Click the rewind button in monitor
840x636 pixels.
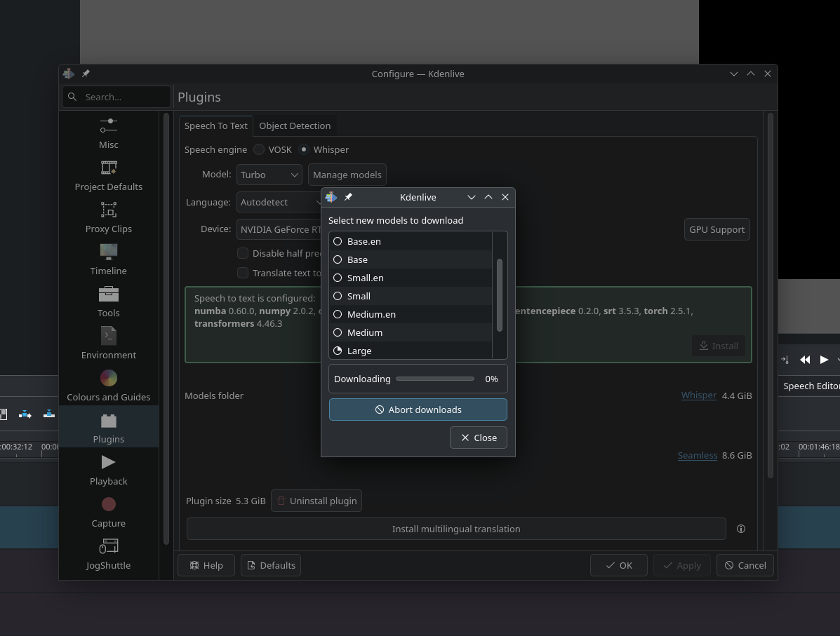(x=805, y=360)
